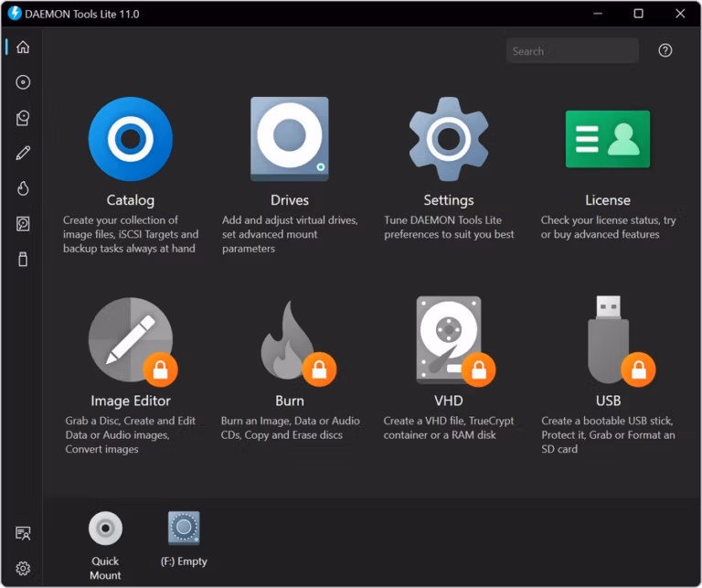Screen dimensions: 702x588
Task: Open the flame Burn sidebar icon
Action: pos(23,188)
